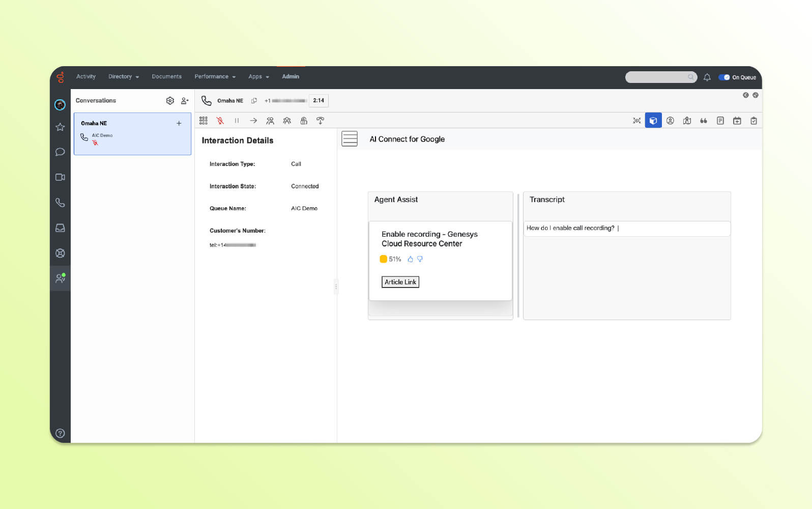Put the call on hold

(237, 121)
